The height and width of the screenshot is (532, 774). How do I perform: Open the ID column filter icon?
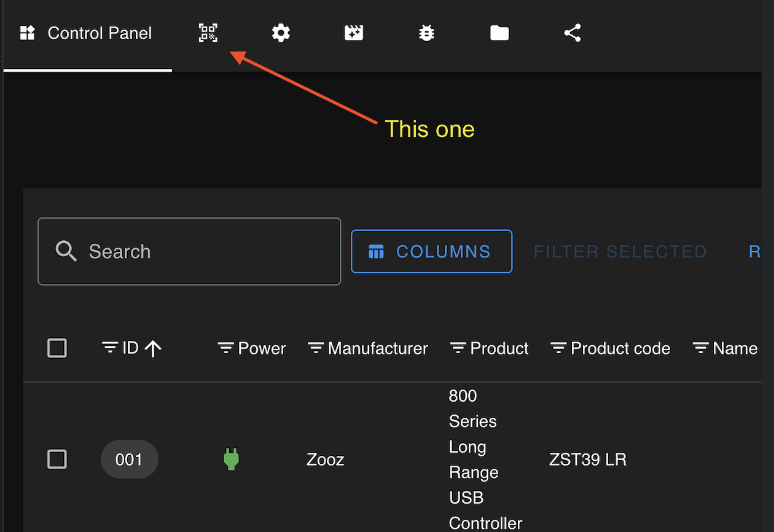[x=110, y=348]
